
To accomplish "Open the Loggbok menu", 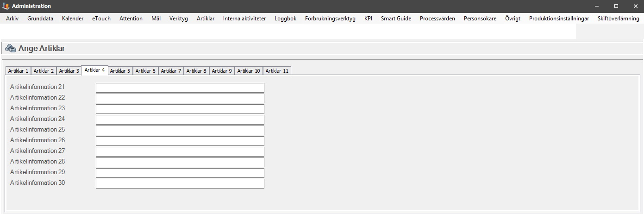I will (x=285, y=19).
